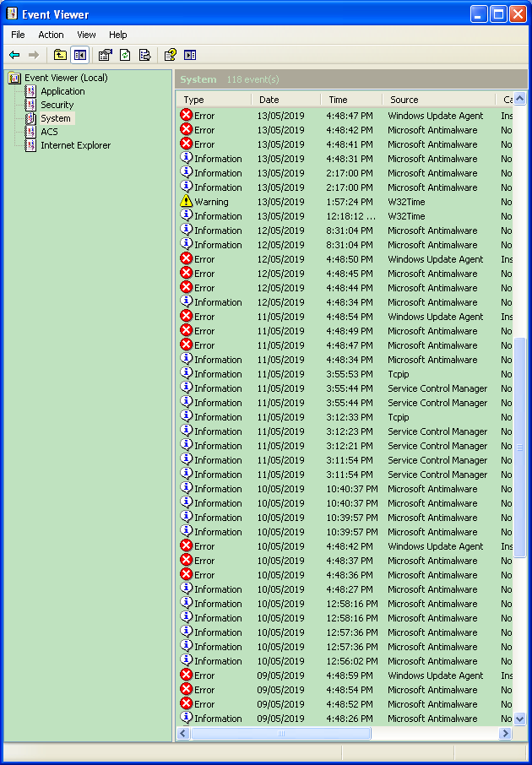Click the last toolbar icon with arrow pane
Image resolution: width=532 pixels, height=765 pixels.
pyautogui.click(x=190, y=55)
